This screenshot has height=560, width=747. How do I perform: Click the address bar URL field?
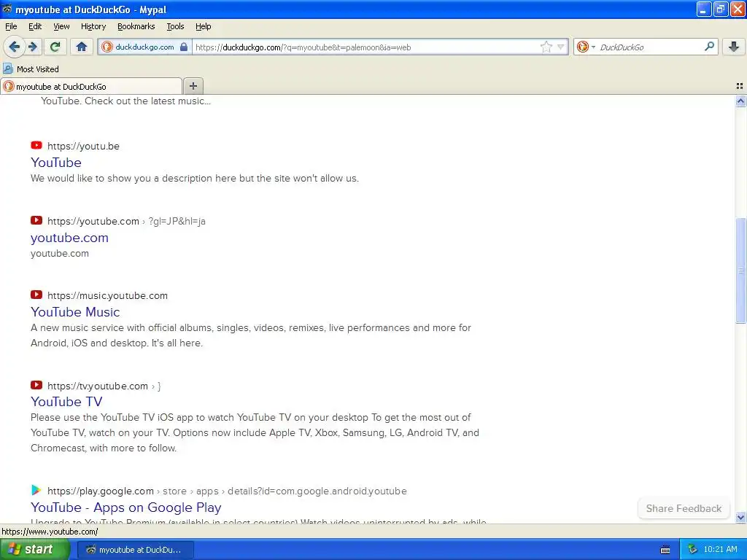coord(365,47)
